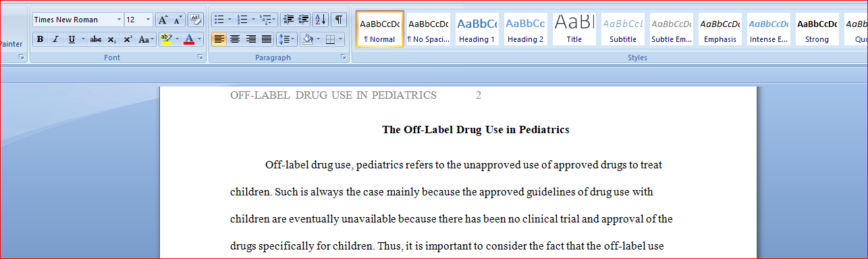Expand the font size dropdown arrow
The height and width of the screenshot is (259, 868).
click(148, 20)
